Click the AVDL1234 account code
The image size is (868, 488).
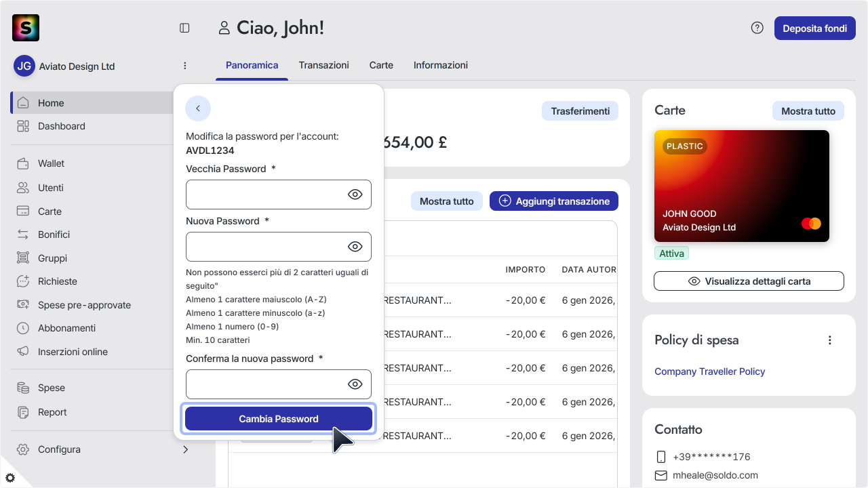click(x=210, y=150)
